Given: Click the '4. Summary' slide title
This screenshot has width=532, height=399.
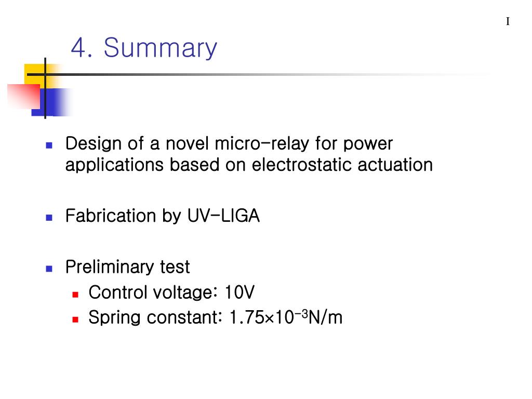Looking at the screenshot, I should pos(144,48).
